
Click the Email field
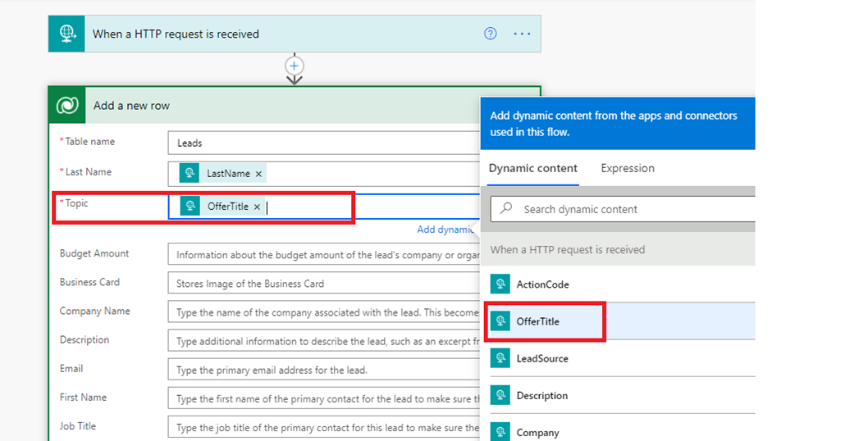point(324,370)
